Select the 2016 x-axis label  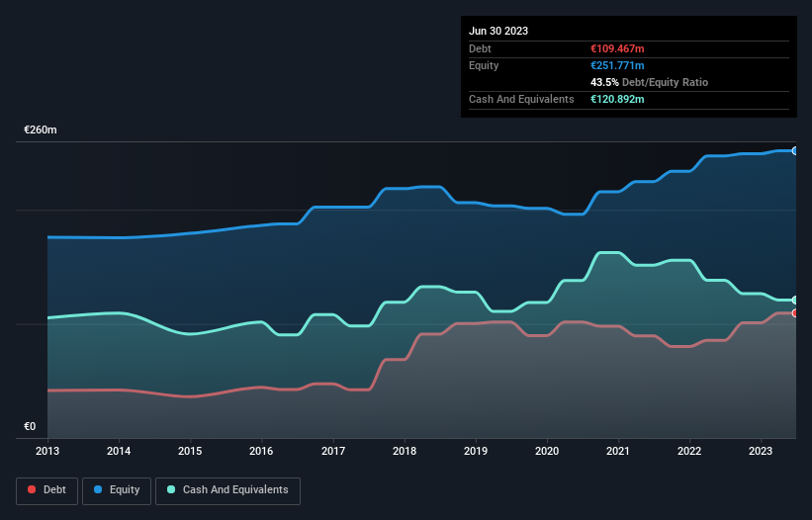tap(261, 451)
